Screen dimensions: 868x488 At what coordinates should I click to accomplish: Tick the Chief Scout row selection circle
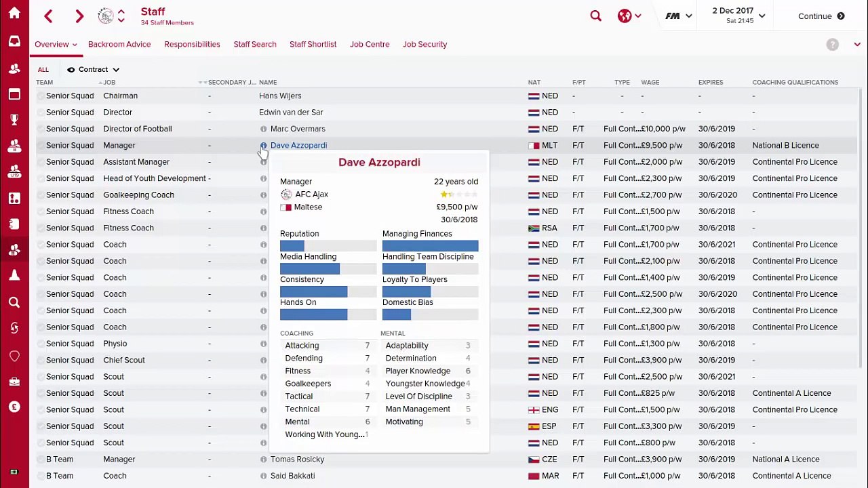41,360
